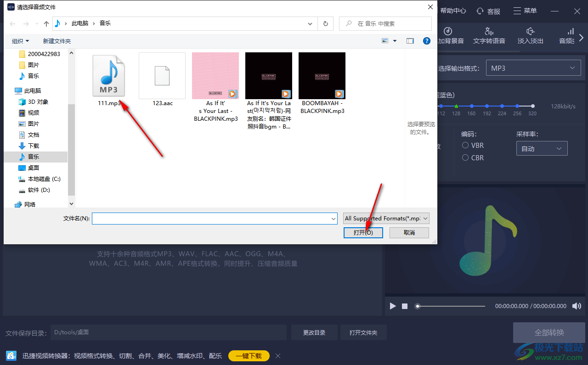Select the VBR encoding option
This screenshot has height=365, width=588.
pyautogui.click(x=473, y=145)
